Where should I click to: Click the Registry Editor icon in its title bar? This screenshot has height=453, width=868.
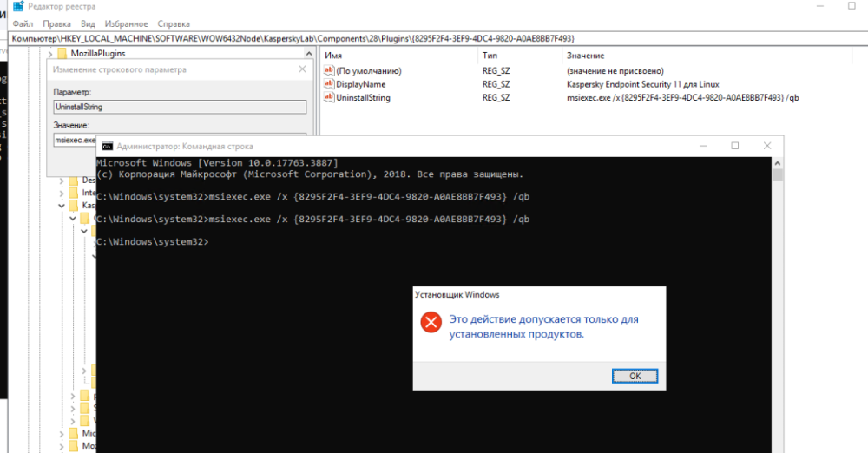[x=18, y=7]
